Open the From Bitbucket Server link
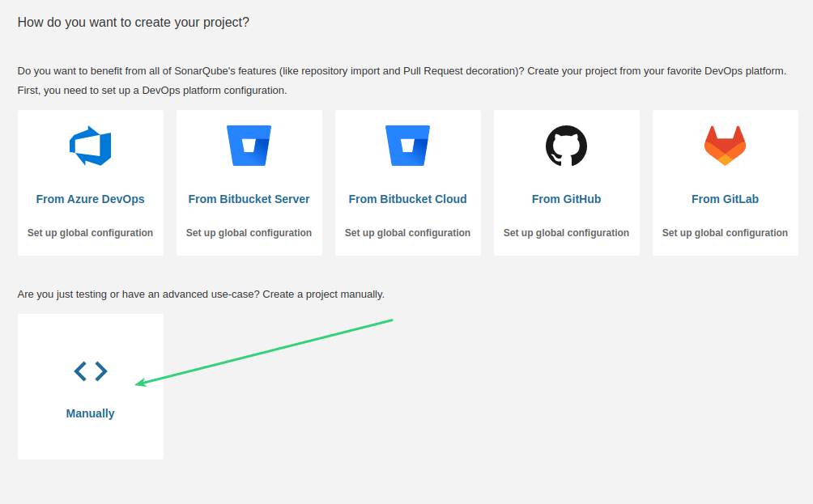This screenshot has height=504, width=813. pos(249,199)
